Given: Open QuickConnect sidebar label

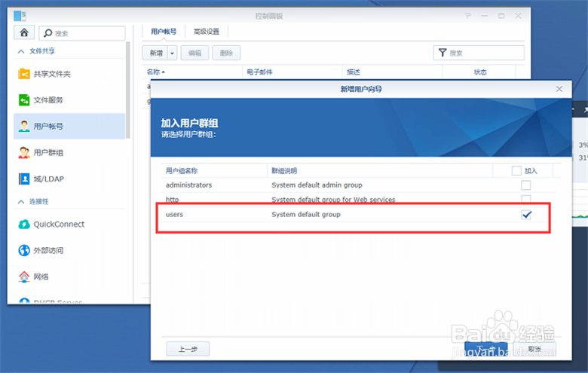Looking at the screenshot, I should pos(59,224).
